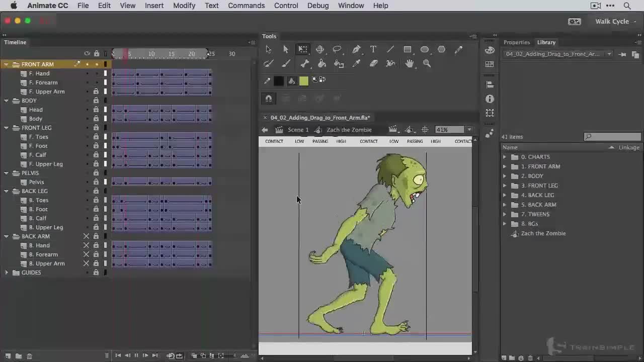
Task: Select the 3D Rotation tool
Action: point(319,49)
